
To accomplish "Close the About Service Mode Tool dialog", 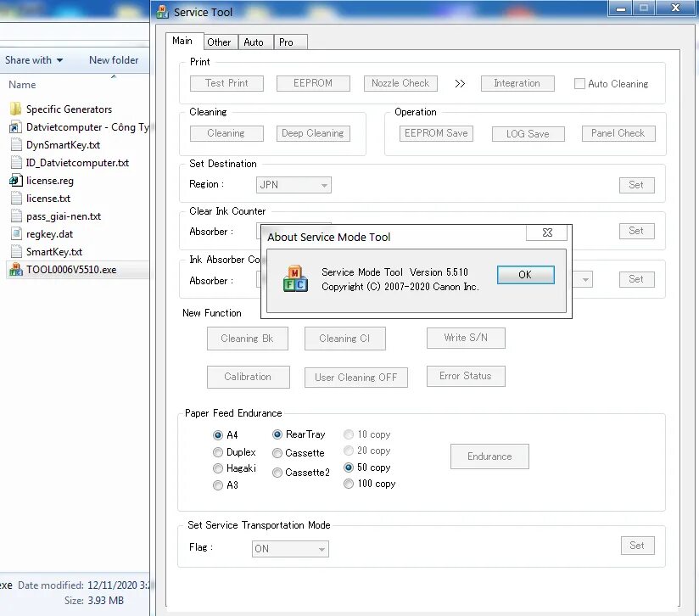I will click(547, 232).
